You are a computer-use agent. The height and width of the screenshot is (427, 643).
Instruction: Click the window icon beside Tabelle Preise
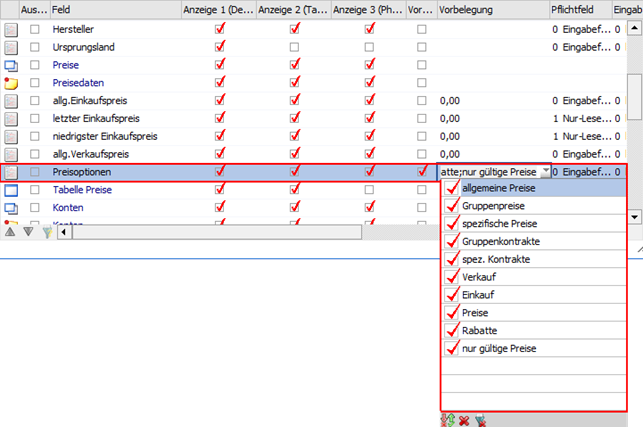click(11, 190)
